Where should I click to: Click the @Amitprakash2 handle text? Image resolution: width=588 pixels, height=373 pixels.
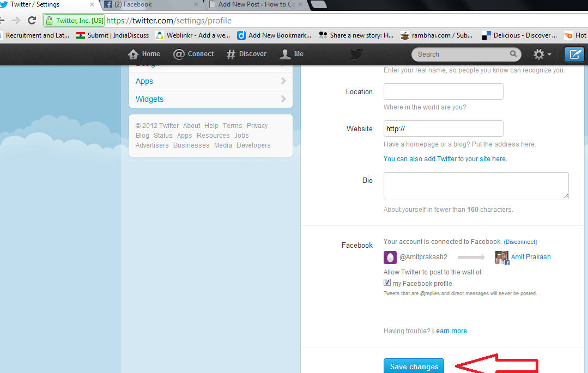click(x=423, y=257)
